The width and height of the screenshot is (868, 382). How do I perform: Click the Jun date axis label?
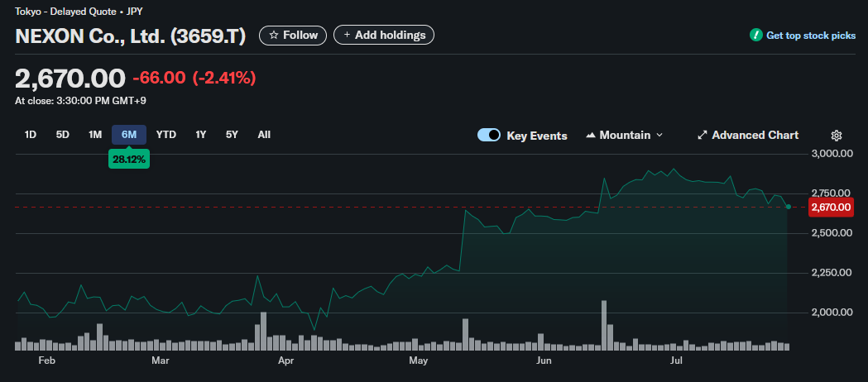[x=544, y=361]
